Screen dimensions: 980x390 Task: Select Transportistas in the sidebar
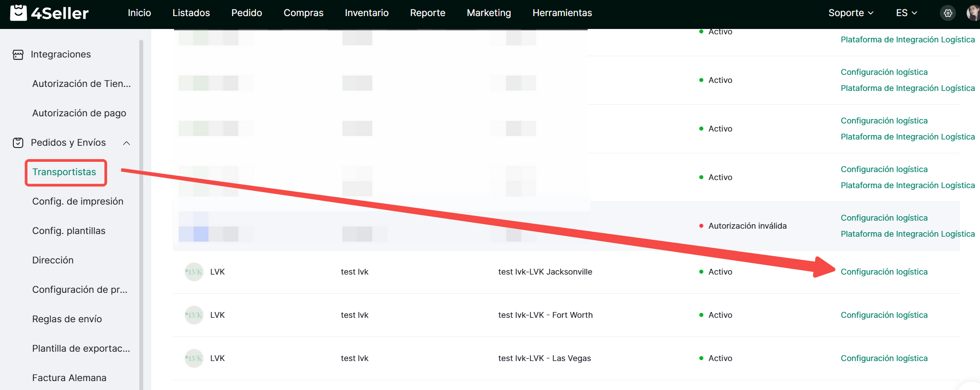[64, 172]
